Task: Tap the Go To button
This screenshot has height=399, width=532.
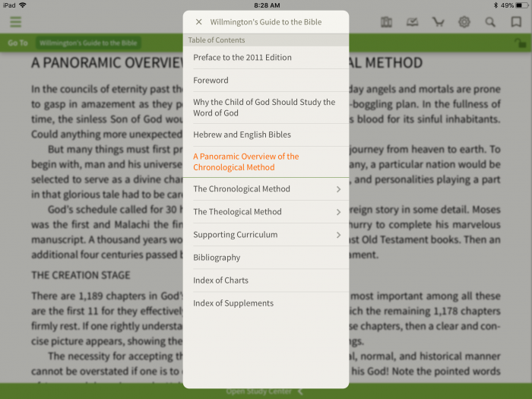Action: [17, 43]
